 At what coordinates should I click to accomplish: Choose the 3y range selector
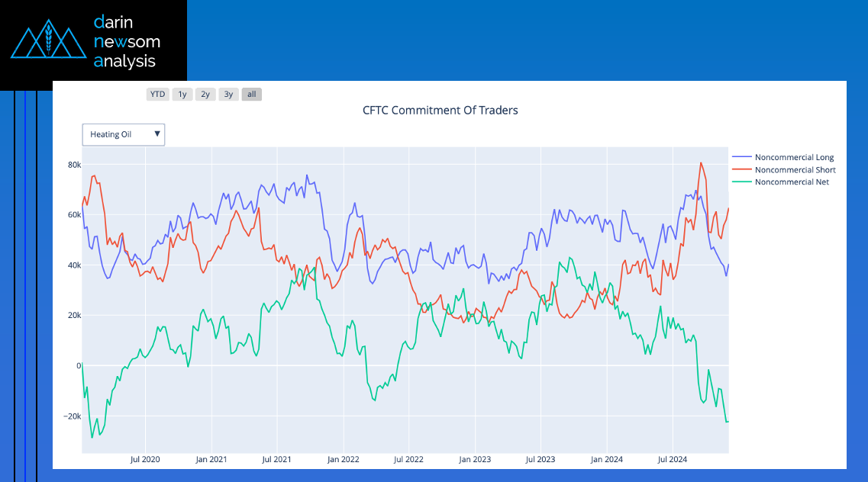click(228, 95)
